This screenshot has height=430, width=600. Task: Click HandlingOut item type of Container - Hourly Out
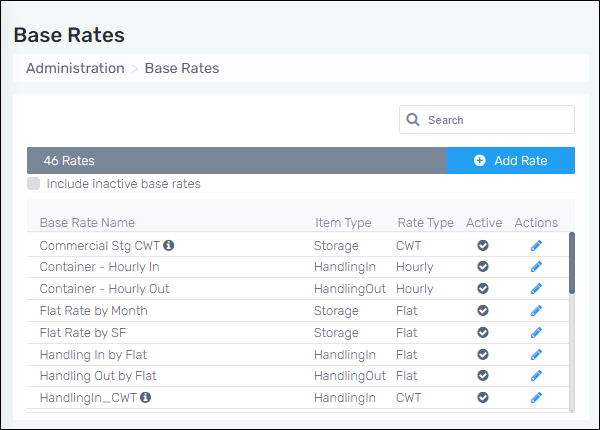[x=350, y=289]
